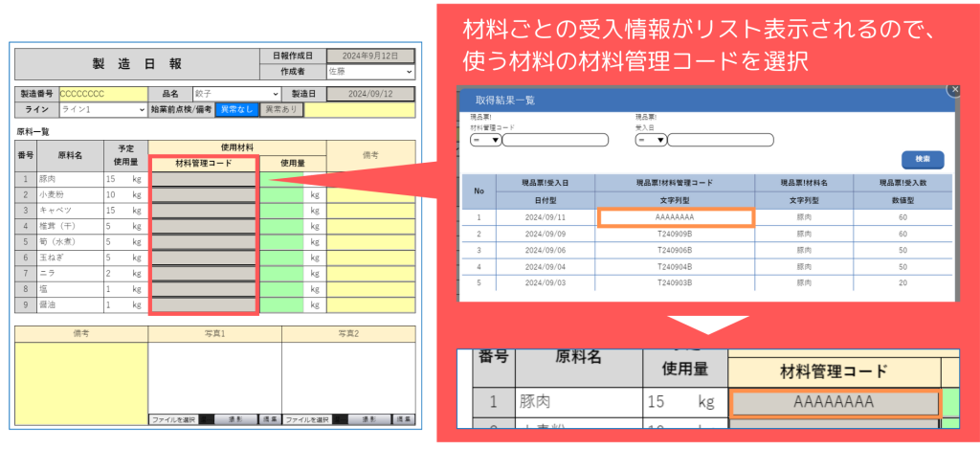The height and width of the screenshot is (449, 980).
Task: Click the 検索 button in the results dialog
Action: point(923,160)
